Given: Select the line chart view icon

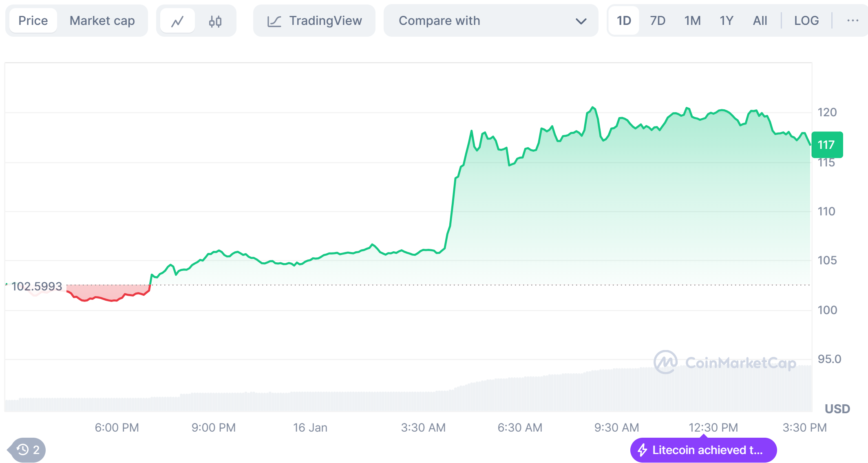Looking at the screenshot, I should [177, 21].
